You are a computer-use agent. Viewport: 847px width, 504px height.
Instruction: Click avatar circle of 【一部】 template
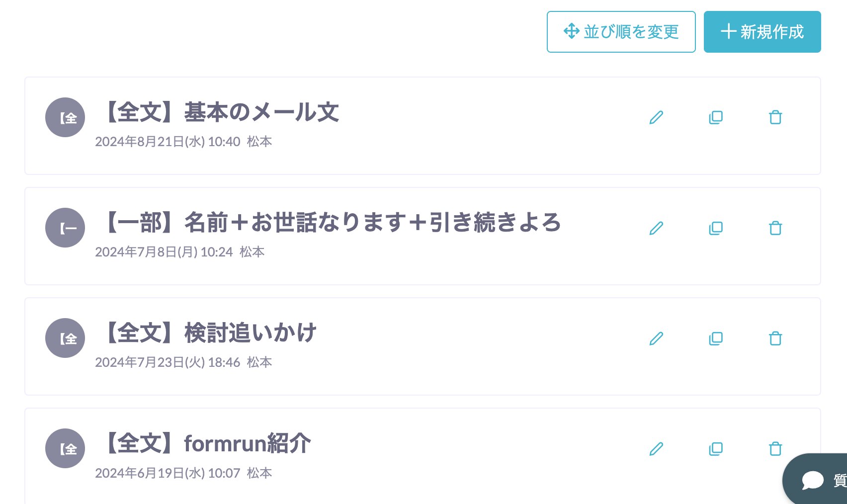pyautogui.click(x=65, y=228)
